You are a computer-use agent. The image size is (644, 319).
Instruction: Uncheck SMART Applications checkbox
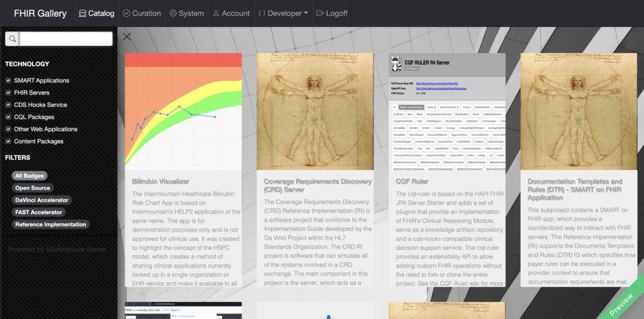8,81
